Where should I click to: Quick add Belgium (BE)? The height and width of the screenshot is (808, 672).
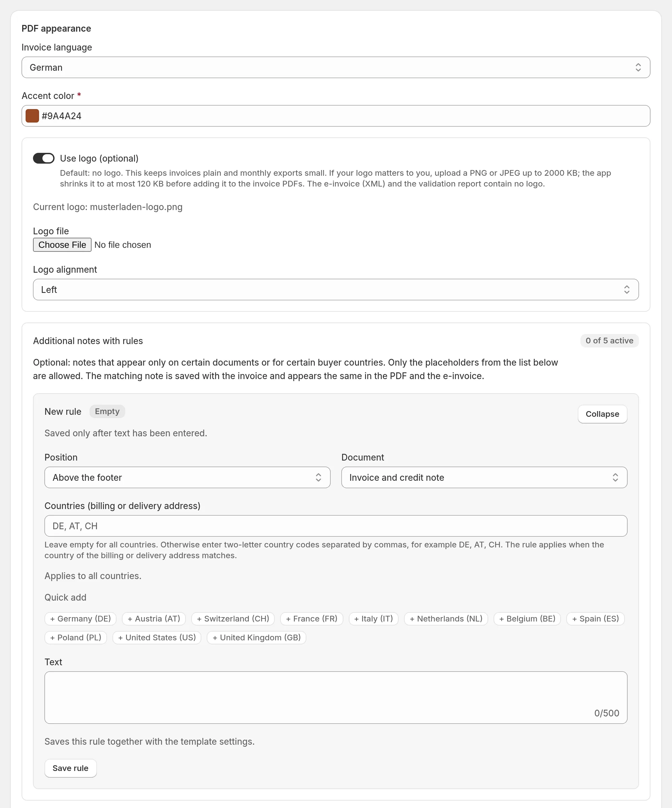(x=527, y=619)
